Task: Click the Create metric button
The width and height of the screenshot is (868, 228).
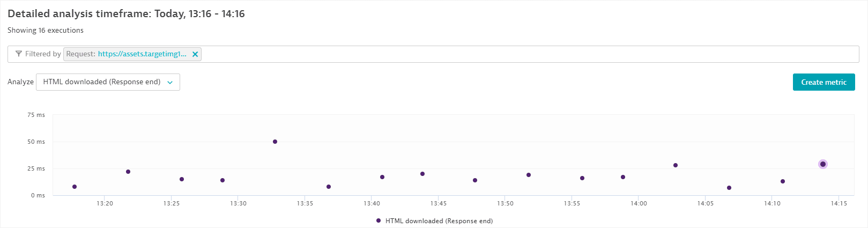Action: tap(824, 82)
